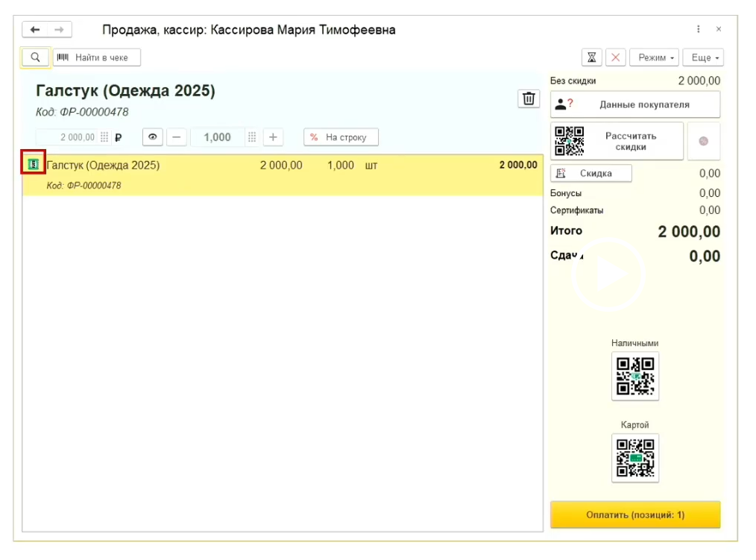Image resolution: width=756 pixels, height=560 pixels.
Task: Delete the item with the trash icon
Action: 529,99
